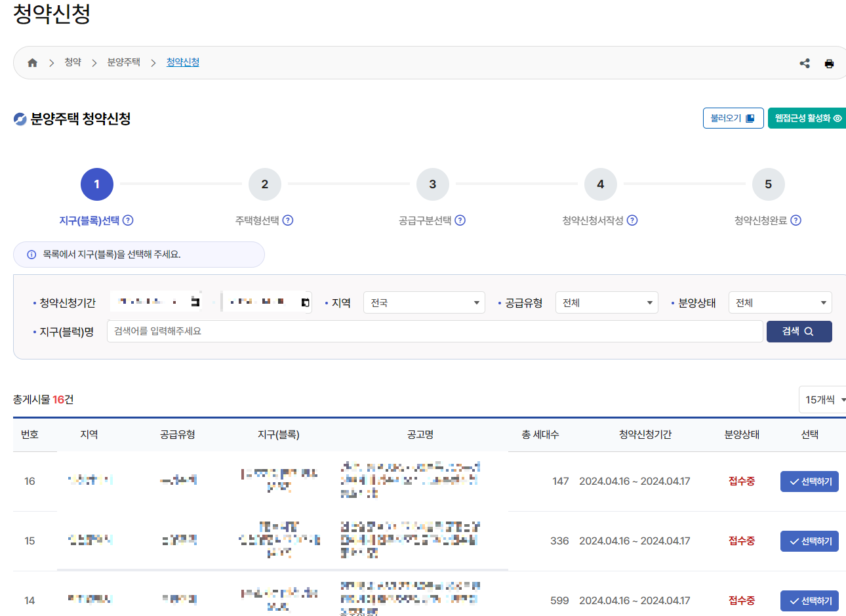Click 선택하기 on row number 16
846x616 pixels.
(x=809, y=481)
